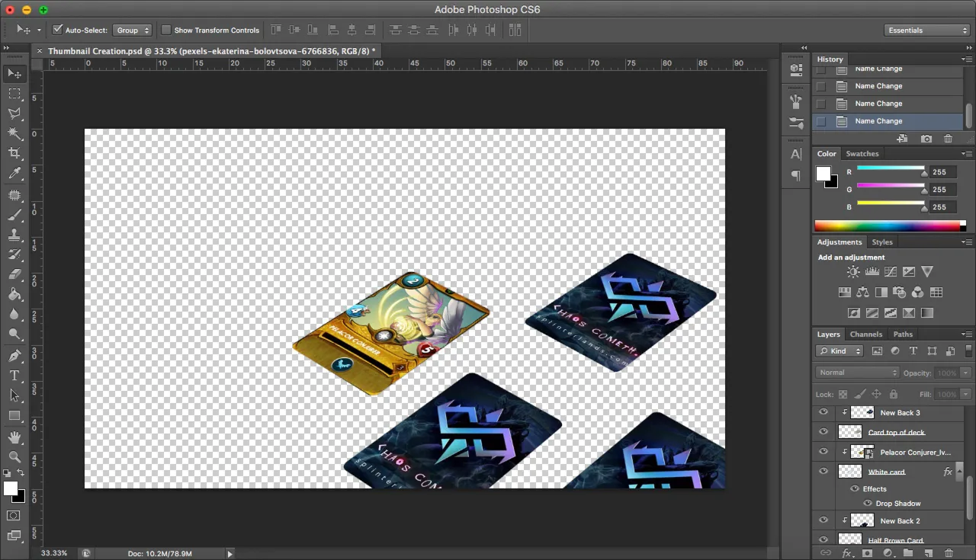The height and width of the screenshot is (560, 976).
Task: Toggle Drop Shadow effect visibility
Action: point(868,504)
